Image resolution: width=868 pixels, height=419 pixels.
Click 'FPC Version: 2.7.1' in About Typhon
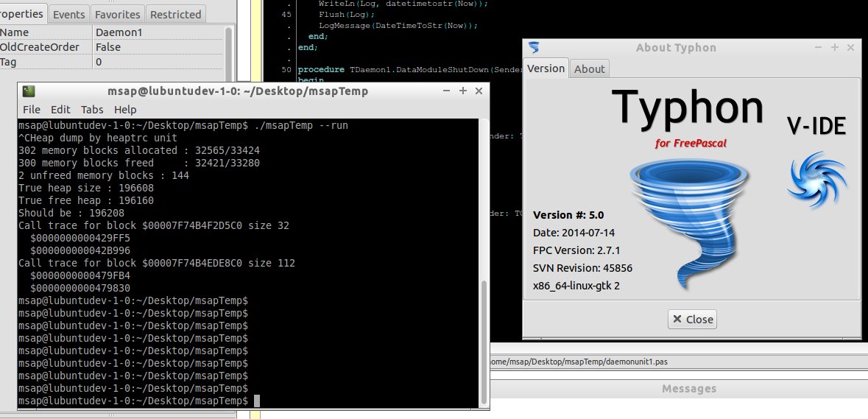click(x=576, y=250)
